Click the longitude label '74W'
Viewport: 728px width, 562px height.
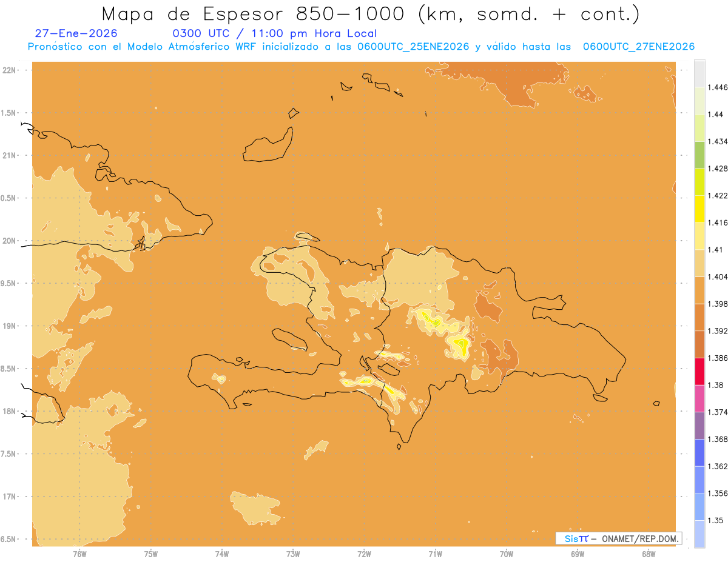click(222, 554)
